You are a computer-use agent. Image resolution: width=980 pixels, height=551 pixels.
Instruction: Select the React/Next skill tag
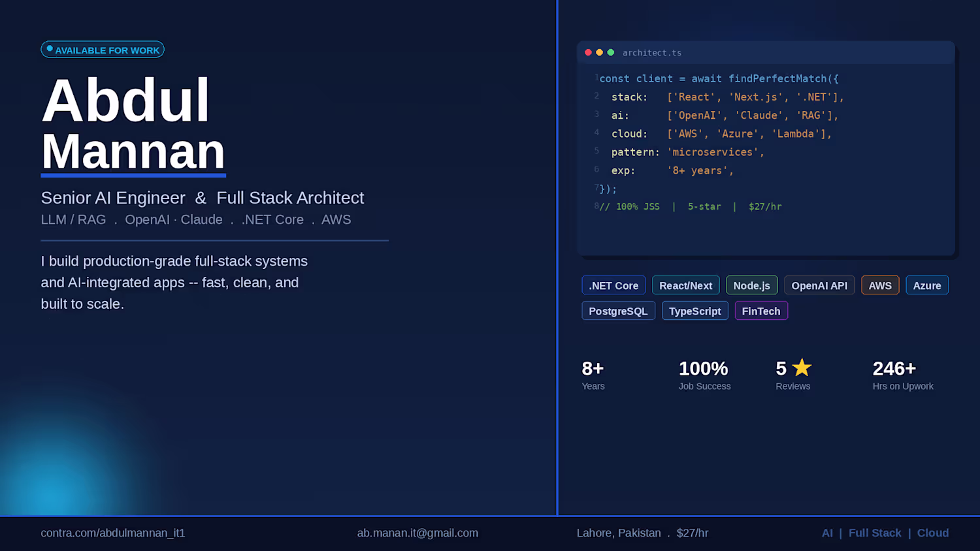[686, 285]
